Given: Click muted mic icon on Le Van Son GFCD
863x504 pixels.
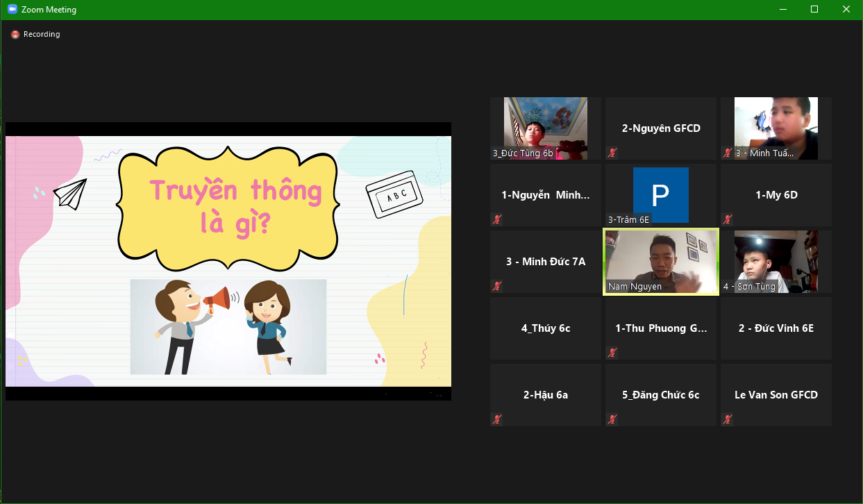Looking at the screenshot, I should (x=728, y=419).
